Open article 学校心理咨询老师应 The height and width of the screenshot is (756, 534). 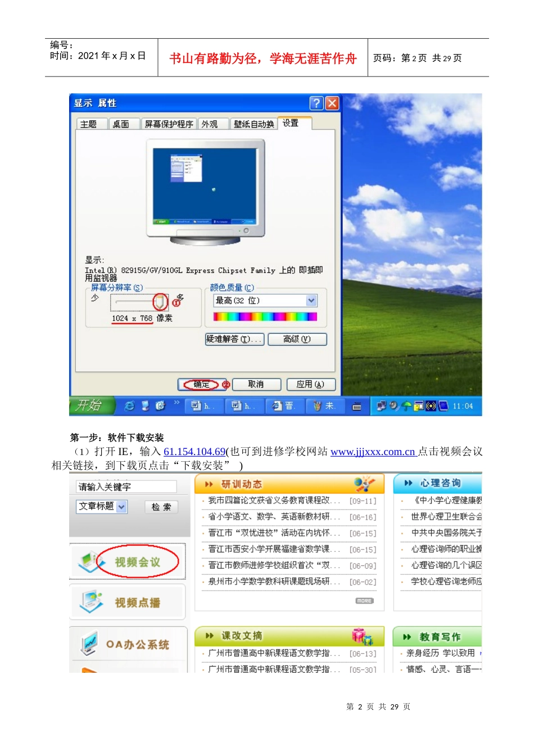click(x=446, y=582)
